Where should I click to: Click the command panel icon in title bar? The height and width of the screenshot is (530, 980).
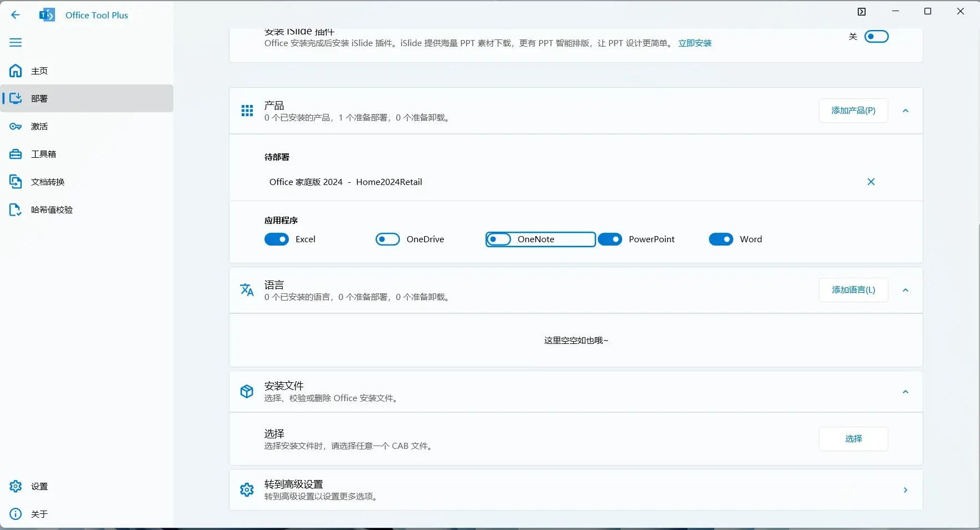pos(862,12)
